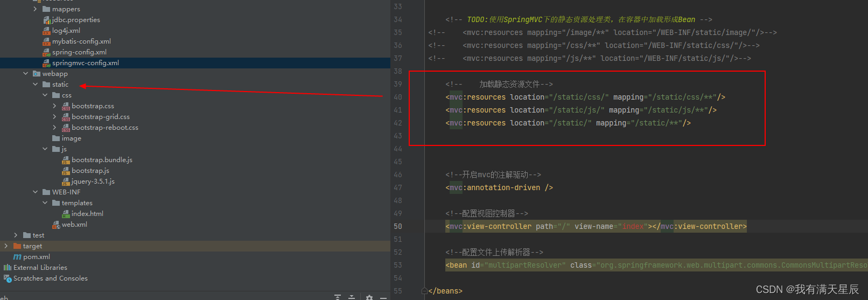Select the templates folder label
Screen dimensions: 868x300
(77, 203)
